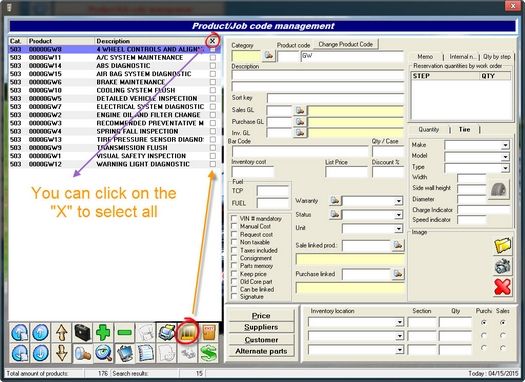Image resolution: width=525 pixels, height=382 pixels.
Task: Select checkbox of WARNING LIGHT DIAGNOSTIC row
Action: [213, 164]
